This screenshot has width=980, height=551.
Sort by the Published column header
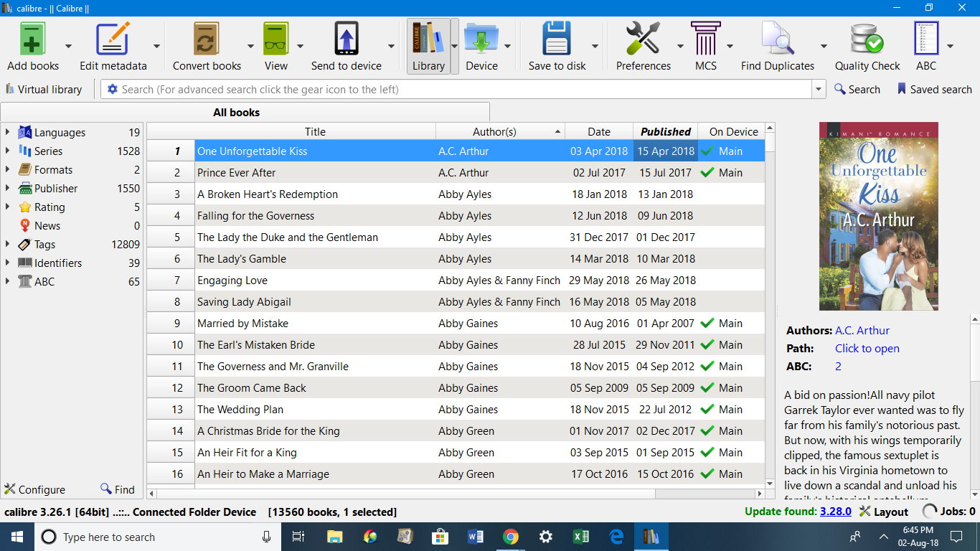click(x=665, y=131)
